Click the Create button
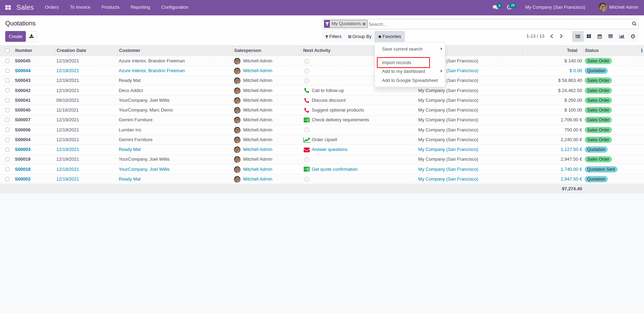 coord(15,36)
